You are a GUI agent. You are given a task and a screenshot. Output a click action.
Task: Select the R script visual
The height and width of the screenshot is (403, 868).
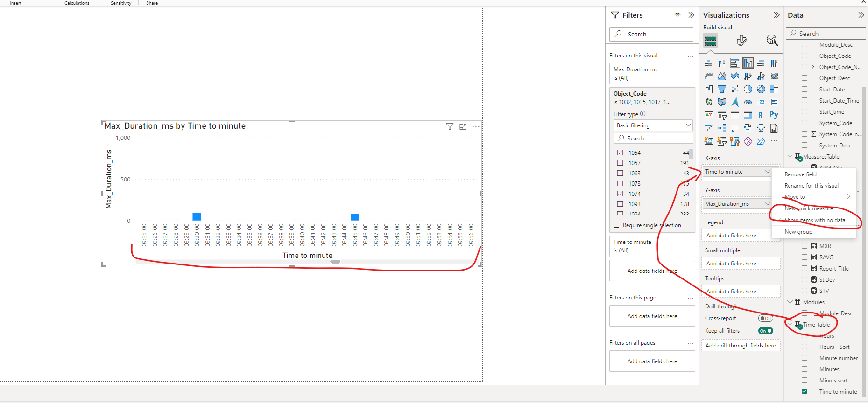tap(761, 115)
